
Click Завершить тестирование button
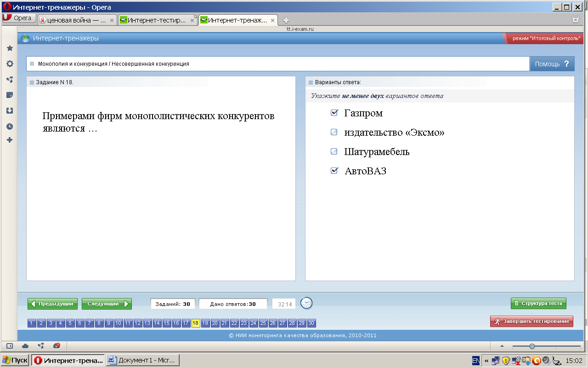[x=531, y=321]
